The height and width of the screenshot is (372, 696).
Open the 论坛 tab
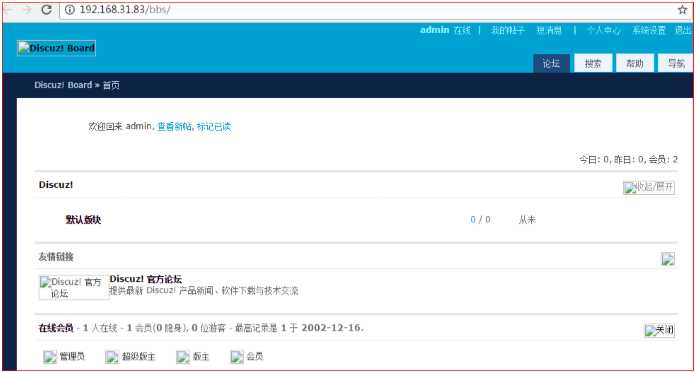[x=551, y=63]
